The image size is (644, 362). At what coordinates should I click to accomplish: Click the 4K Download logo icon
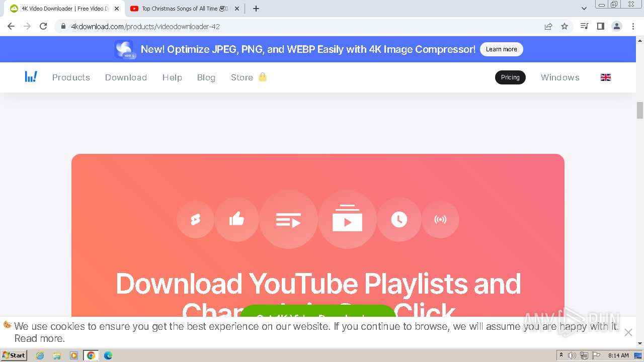click(31, 77)
